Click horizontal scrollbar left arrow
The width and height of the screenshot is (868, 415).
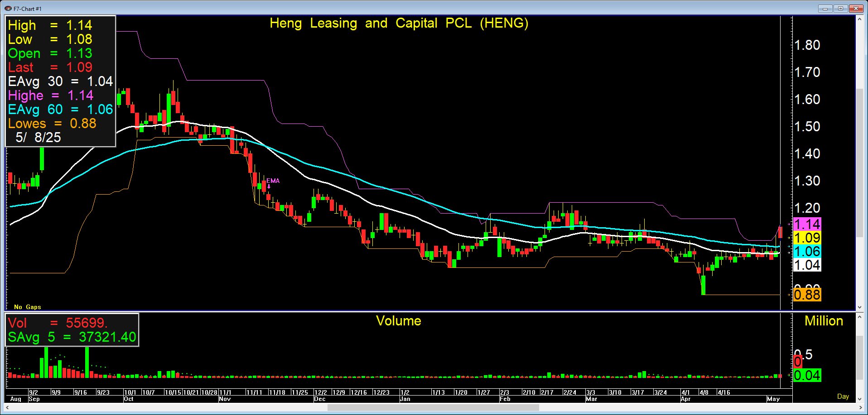(8, 407)
